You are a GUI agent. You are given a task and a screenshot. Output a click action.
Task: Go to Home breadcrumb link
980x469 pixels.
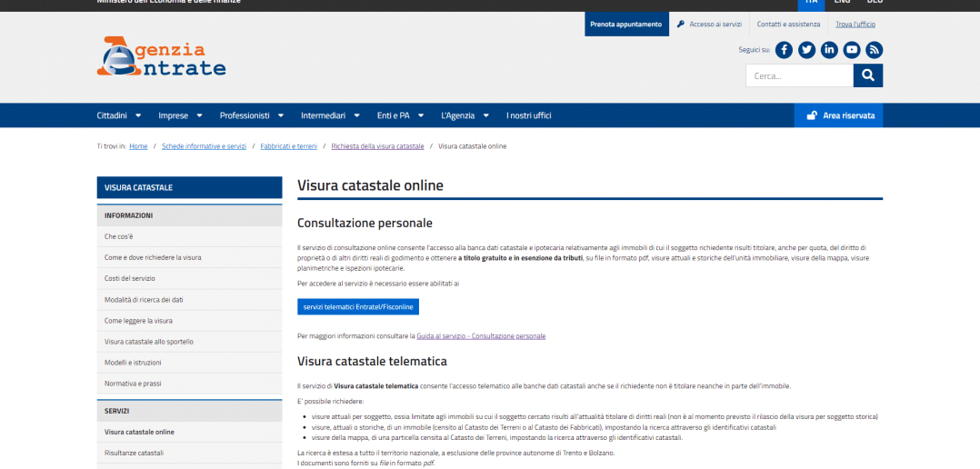(x=138, y=146)
